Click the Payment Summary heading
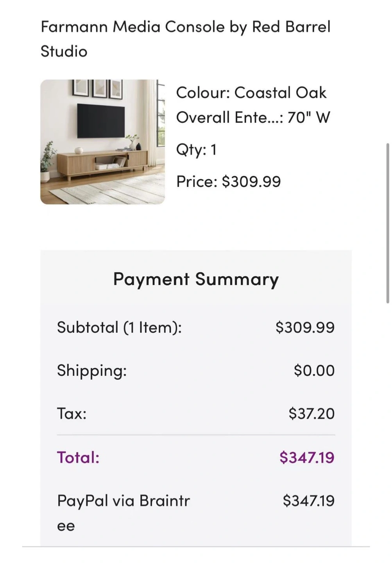Image resolution: width=392 pixels, height=563 pixels. tap(196, 280)
